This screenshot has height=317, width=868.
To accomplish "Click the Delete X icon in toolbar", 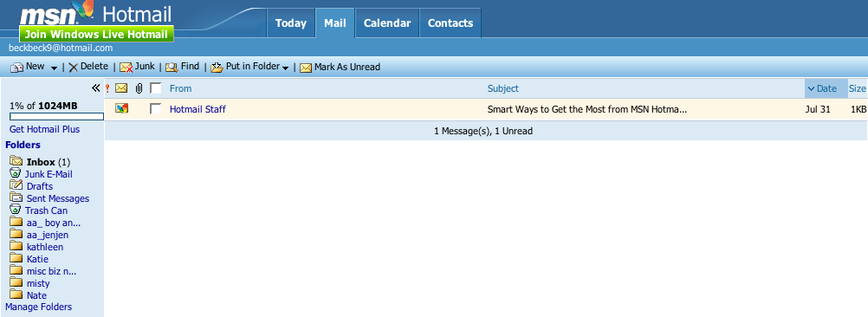I will (73, 68).
